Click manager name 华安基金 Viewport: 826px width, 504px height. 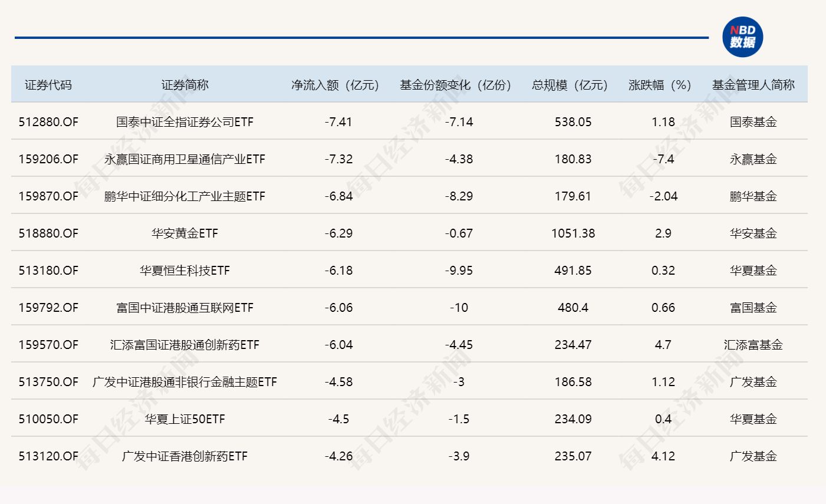(x=753, y=233)
